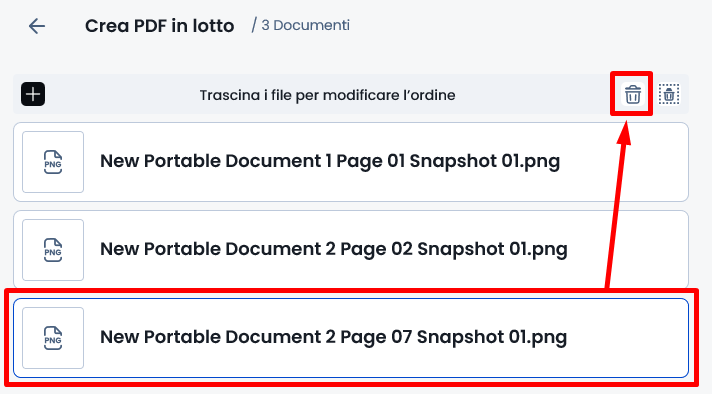Click the "Crea PDF in lotto" title
The image size is (712, 394).
coord(159,26)
